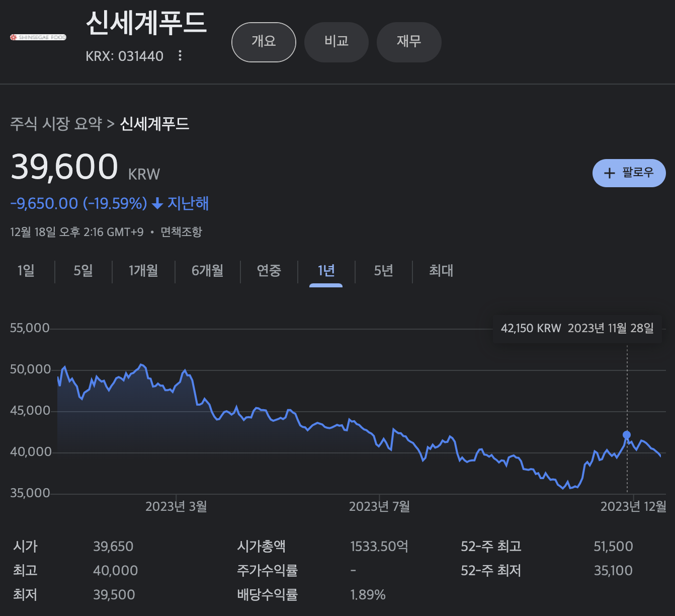Click the 시가총액 value 1533.50억
Viewport: 675px width, 616px height.
coord(379,547)
